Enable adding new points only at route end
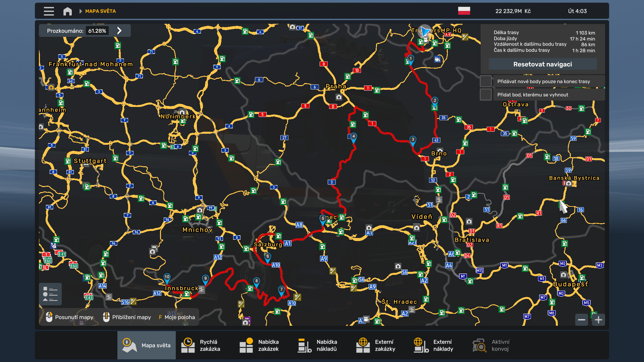The height and width of the screenshot is (362, 644). [486, 81]
